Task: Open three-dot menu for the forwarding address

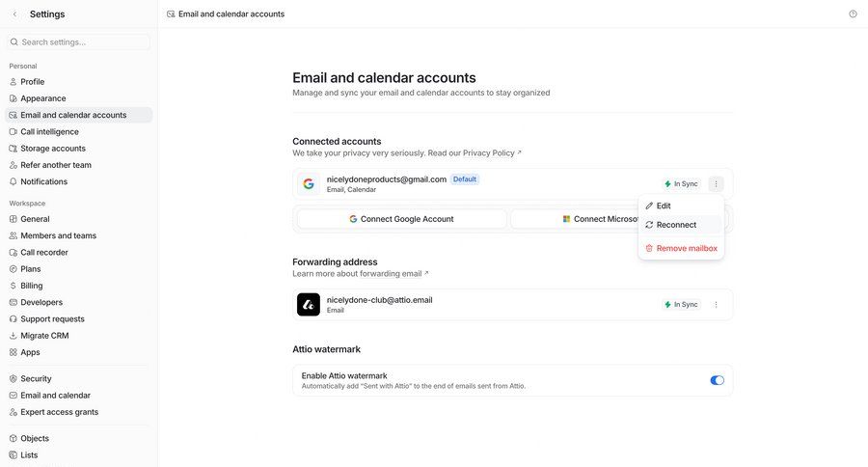Action: coord(716,304)
